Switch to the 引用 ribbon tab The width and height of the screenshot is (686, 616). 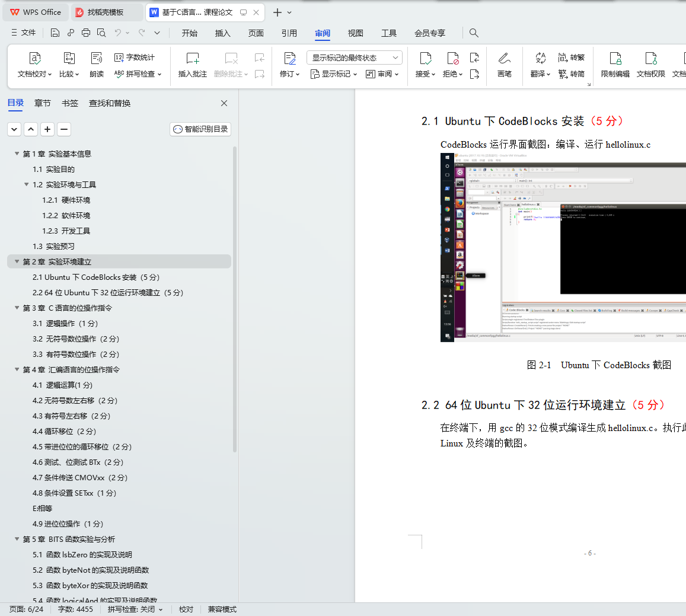(x=289, y=33)
